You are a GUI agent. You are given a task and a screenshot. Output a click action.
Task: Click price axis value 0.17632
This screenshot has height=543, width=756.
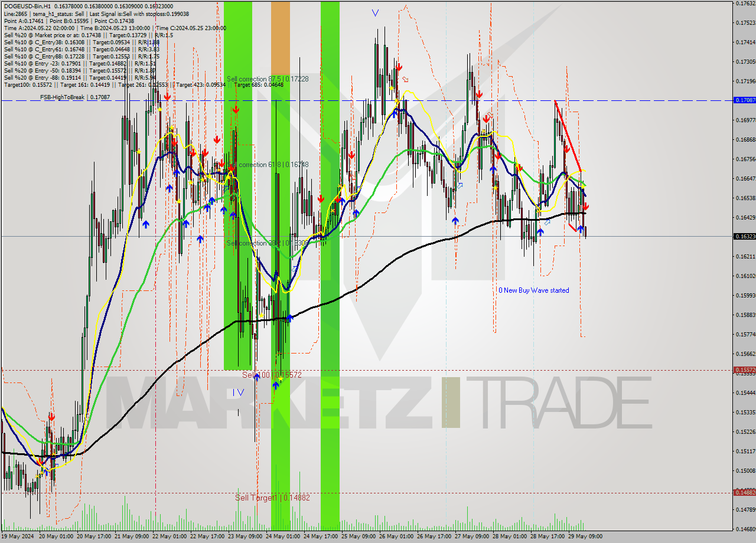tap(745, 4)
